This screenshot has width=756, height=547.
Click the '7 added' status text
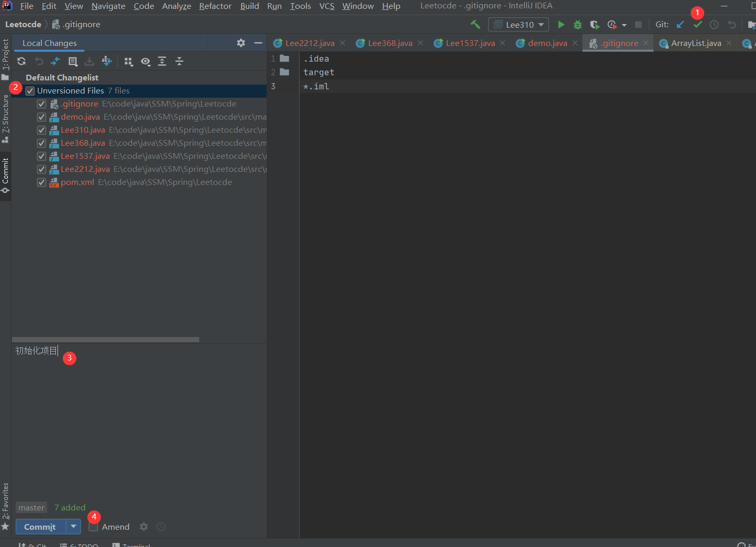click(70, 508)
